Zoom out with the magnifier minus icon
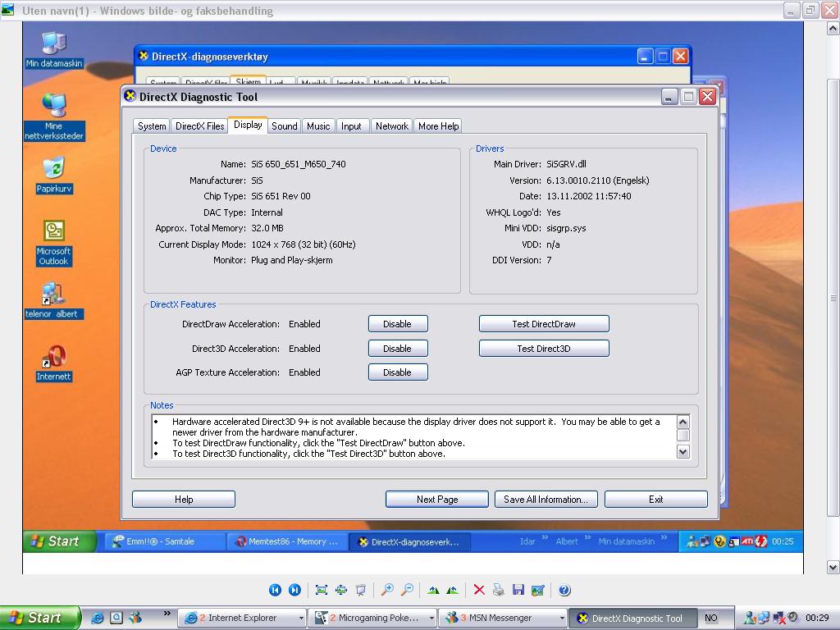This screenshot has height=630, width=840. [407, 590]
